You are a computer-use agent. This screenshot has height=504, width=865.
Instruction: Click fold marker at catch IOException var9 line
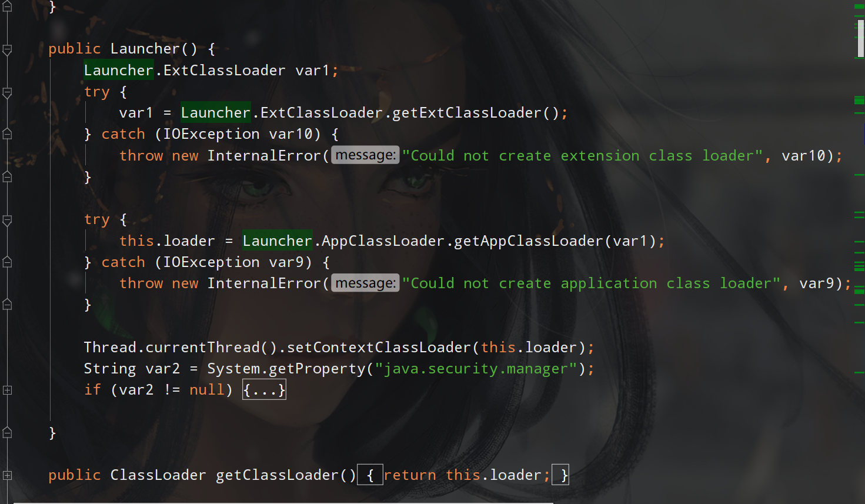coord(7,262)
